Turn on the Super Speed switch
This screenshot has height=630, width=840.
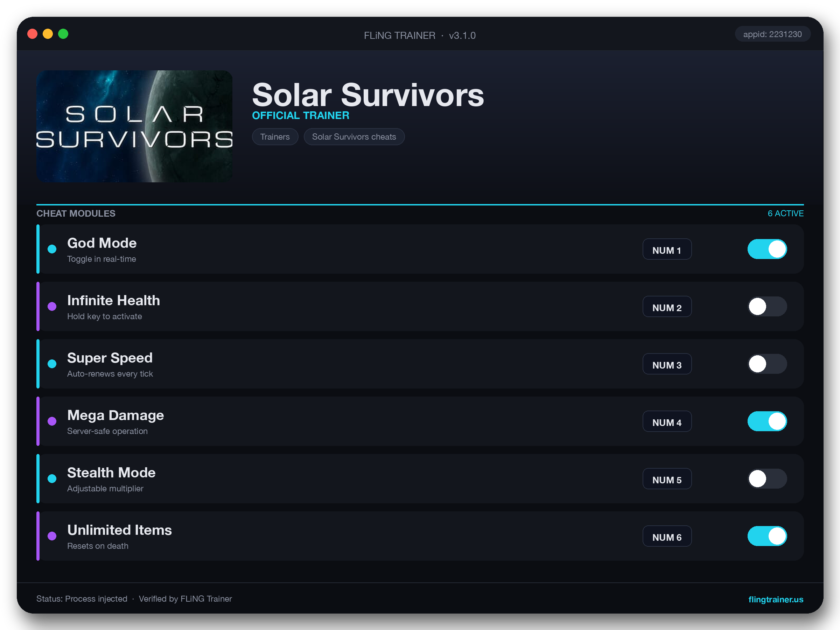point(767,364)
